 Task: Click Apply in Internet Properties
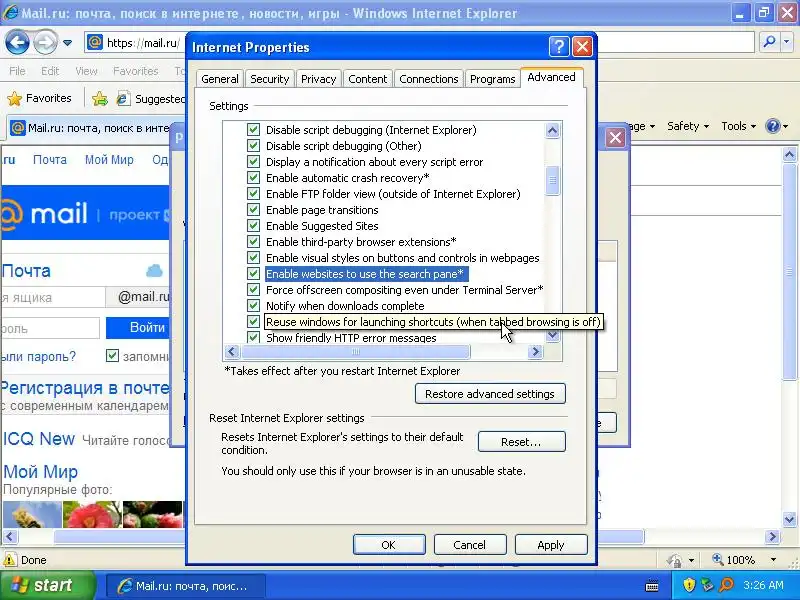tap(551, 545)
